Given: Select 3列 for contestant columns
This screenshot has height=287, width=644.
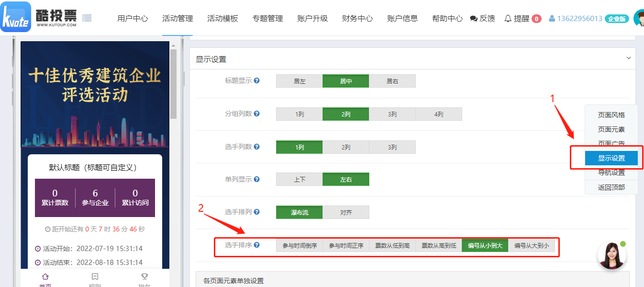Looking at the screenshot, I should [392, 147].
